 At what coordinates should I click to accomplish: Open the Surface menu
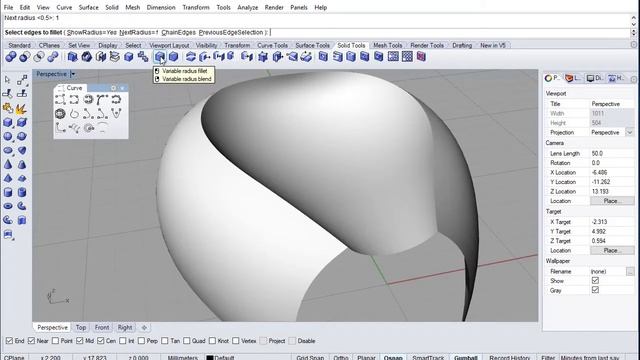89,7
